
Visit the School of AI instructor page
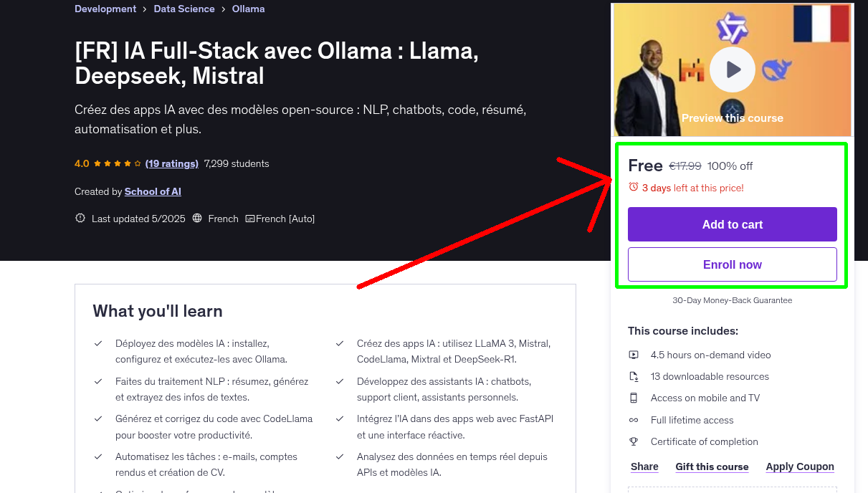click(x=153, y=191)
